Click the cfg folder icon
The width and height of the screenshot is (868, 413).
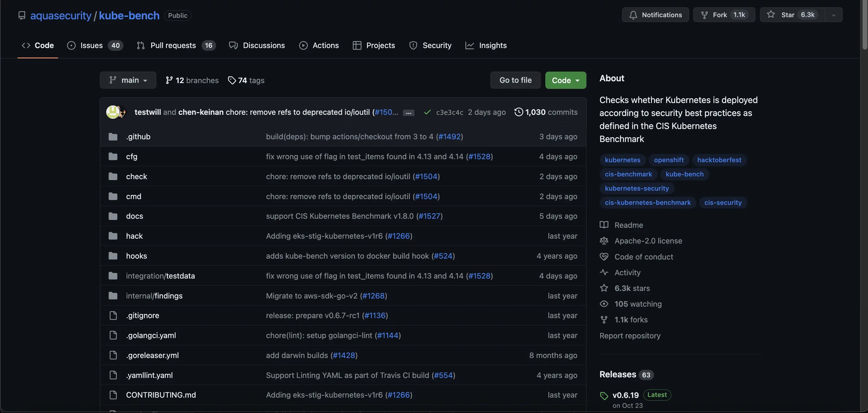tap(113, 156)
